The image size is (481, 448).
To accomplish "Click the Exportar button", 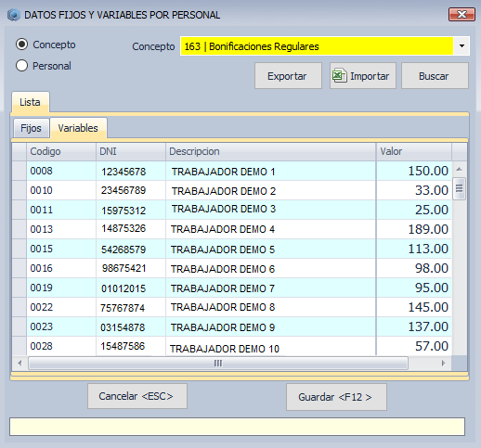I will pyautogui.click(x=288, y=76).
